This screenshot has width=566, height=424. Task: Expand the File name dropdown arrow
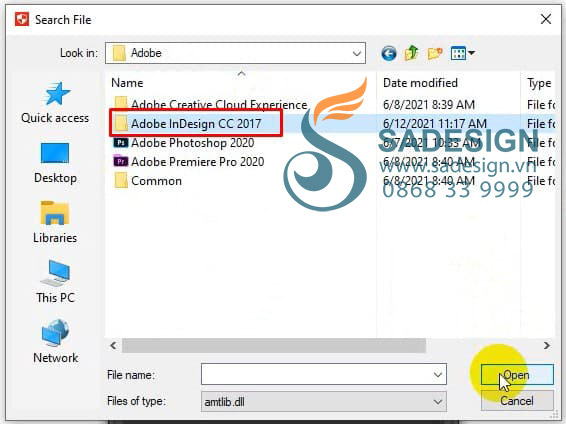(x=437, y=375)
